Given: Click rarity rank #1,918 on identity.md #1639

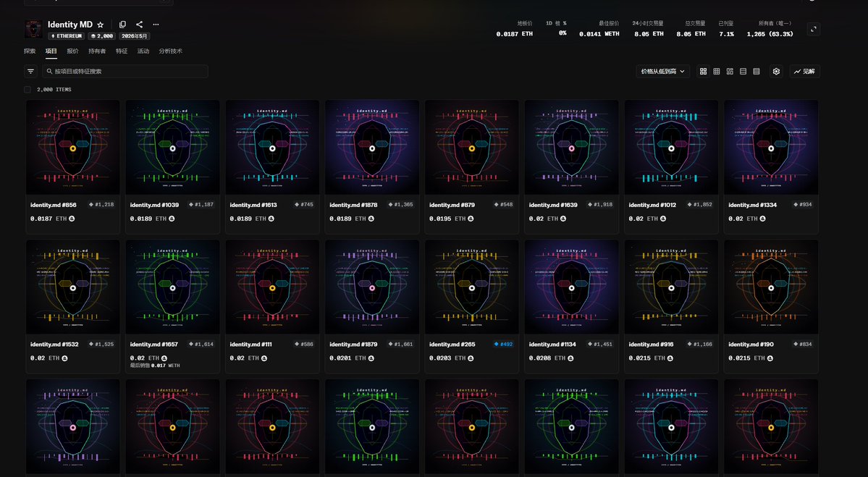Looking at the screenshot, I should pyautogui.click(x=601, y=205).
